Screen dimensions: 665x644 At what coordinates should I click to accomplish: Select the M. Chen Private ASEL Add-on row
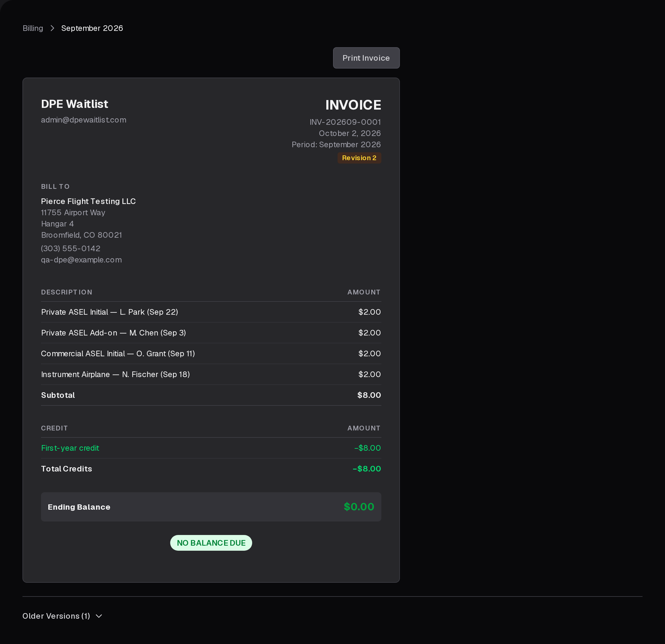click(211, 333)
